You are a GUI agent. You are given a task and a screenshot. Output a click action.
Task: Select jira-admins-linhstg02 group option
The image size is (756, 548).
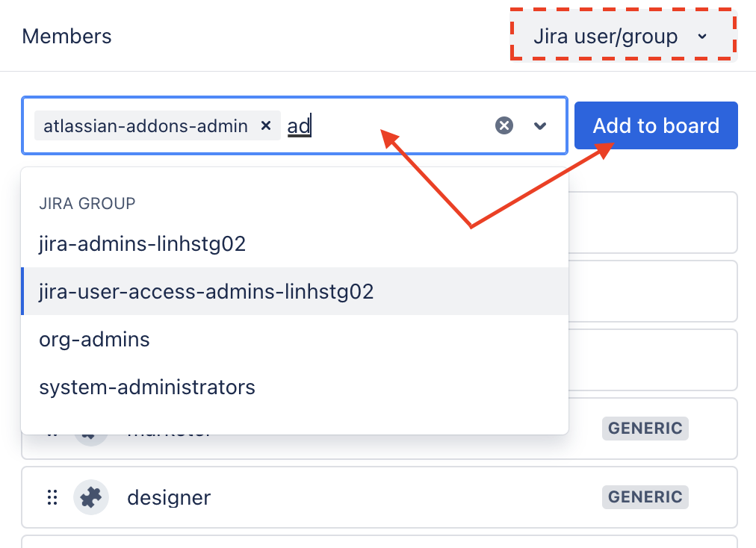tap(294, 243)
